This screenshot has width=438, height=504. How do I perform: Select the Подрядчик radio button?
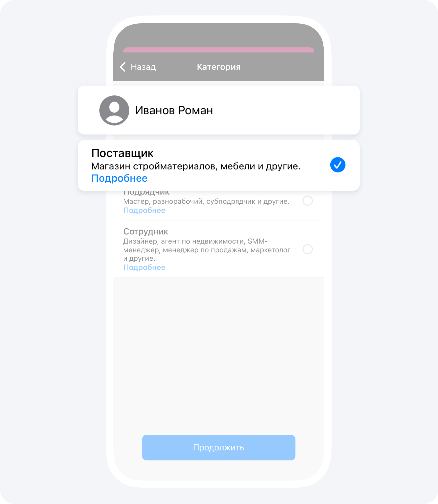click(x=307, y=201)
